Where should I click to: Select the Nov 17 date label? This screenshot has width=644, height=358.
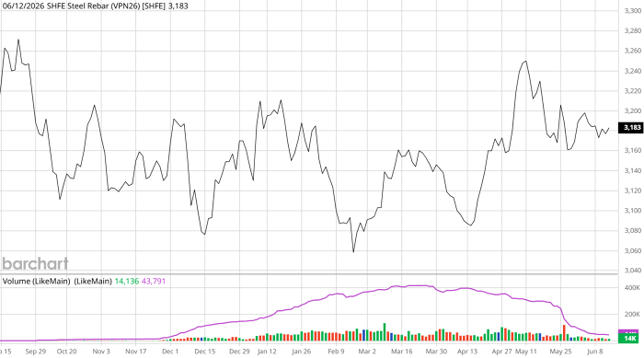(x=135, y=352)
